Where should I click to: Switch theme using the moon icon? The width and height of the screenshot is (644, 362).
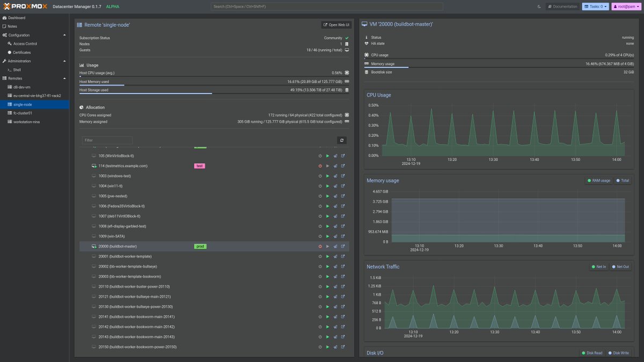click(539, 6)
